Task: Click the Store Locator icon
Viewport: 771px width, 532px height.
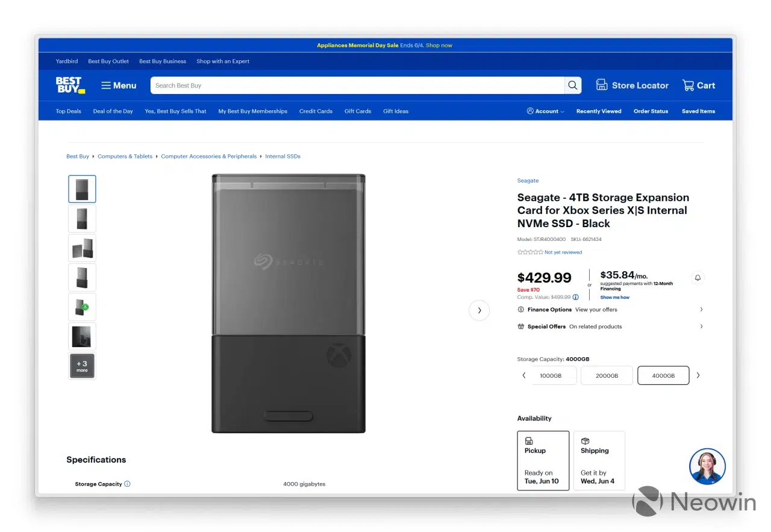Action: [x=602, y=85]
